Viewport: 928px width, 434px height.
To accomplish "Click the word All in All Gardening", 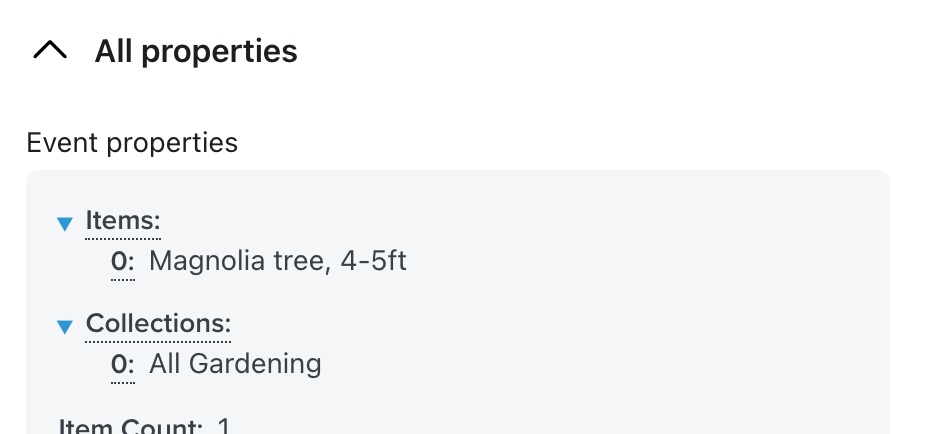I will point(165,364).
